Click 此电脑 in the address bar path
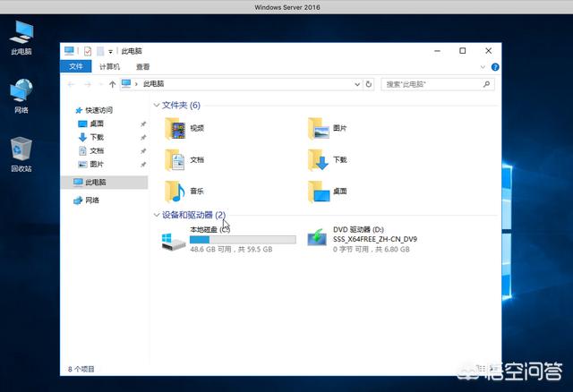 pyautogui.click(x=153, y=83)
